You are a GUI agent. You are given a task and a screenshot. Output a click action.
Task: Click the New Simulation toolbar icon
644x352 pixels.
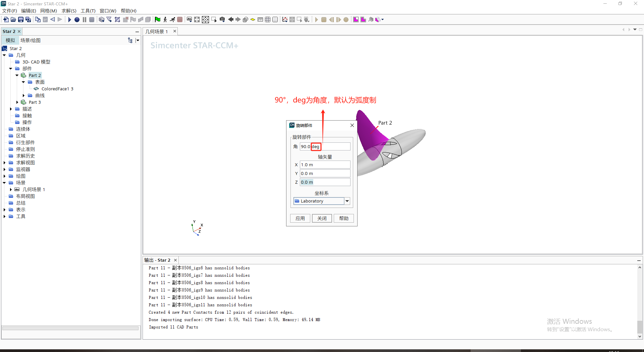click(6, 19)
